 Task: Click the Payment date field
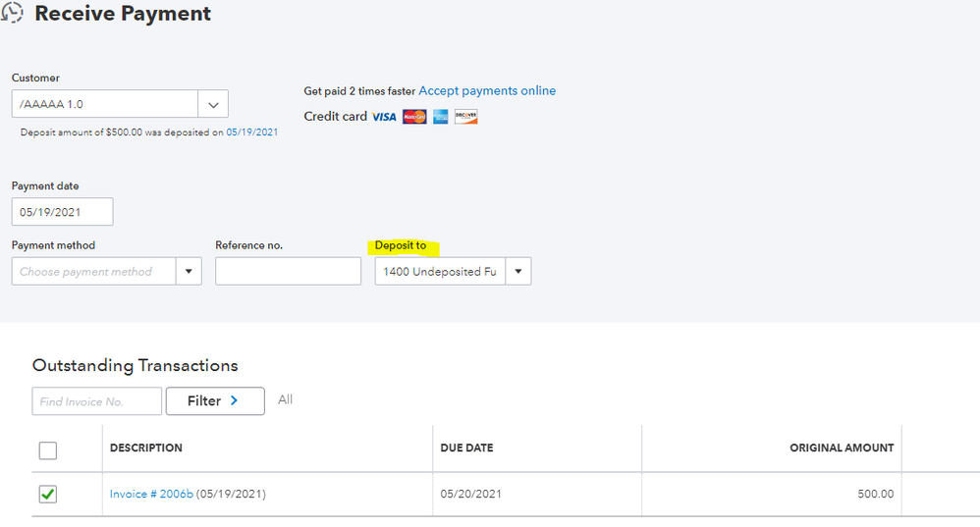63,212
